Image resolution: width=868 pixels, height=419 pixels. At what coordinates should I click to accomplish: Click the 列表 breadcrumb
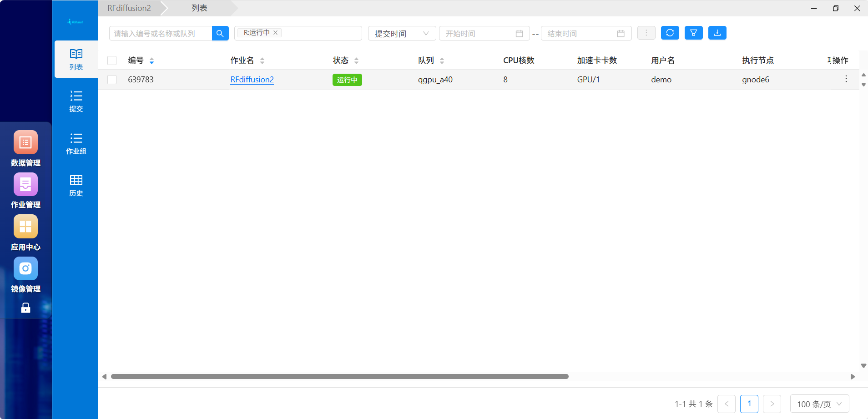coord(199,8)
